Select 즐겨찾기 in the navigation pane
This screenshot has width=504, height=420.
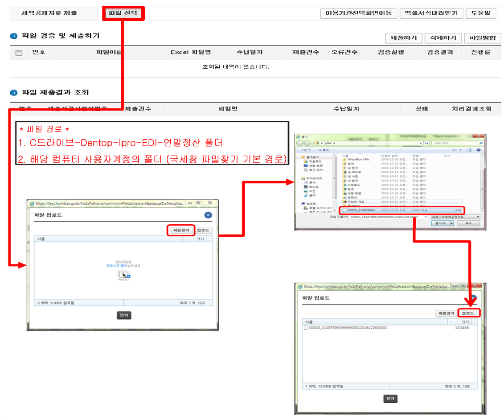[x=311, y=157]
